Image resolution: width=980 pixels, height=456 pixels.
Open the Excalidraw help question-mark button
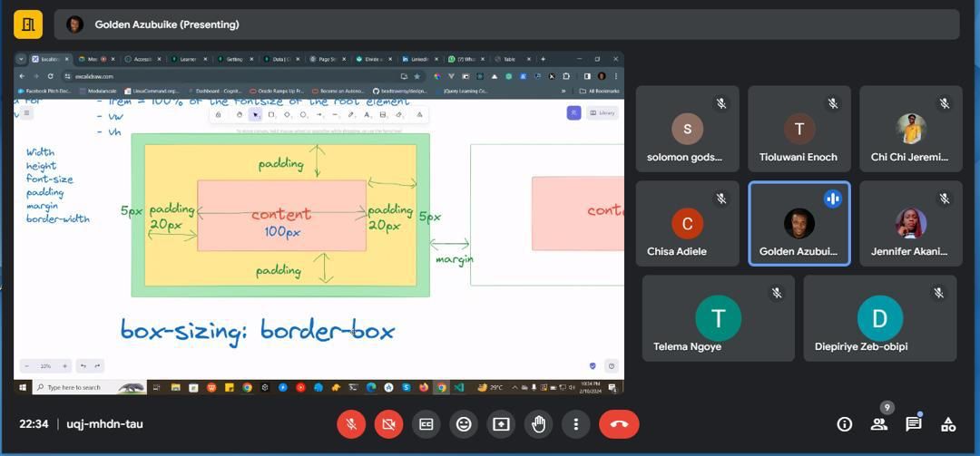(612, 366)
